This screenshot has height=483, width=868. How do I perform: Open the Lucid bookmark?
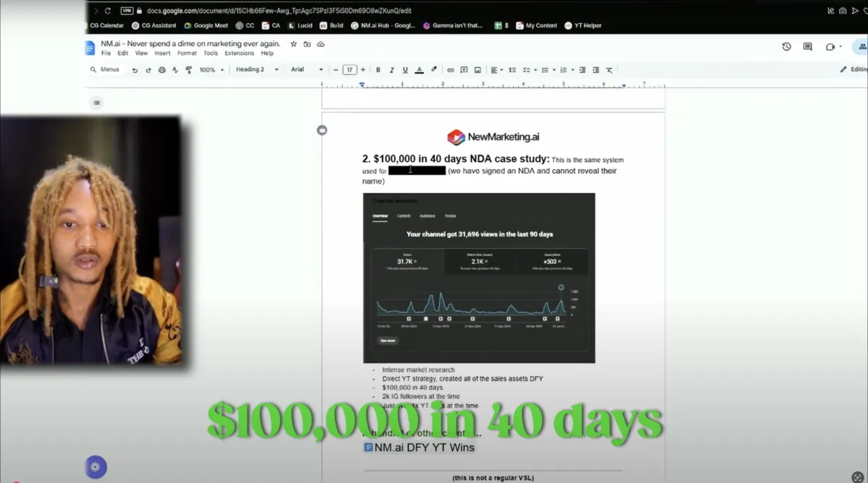pos(299,25)
